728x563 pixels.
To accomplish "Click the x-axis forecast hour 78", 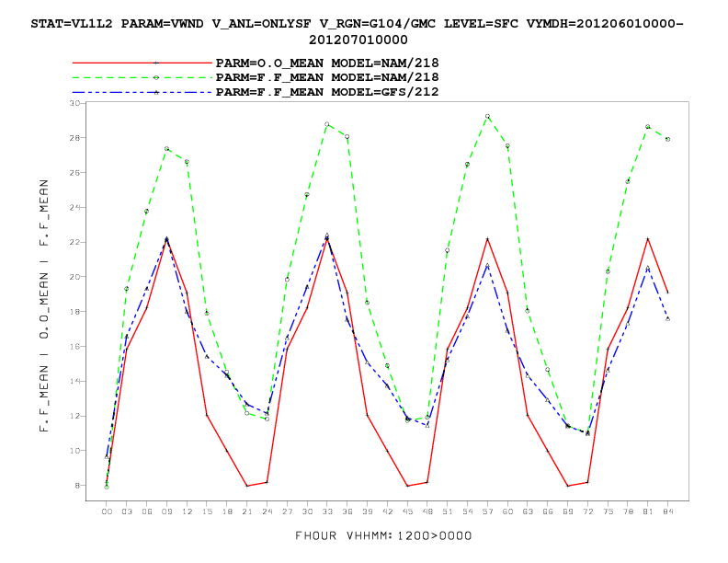I will pos(628,511).
